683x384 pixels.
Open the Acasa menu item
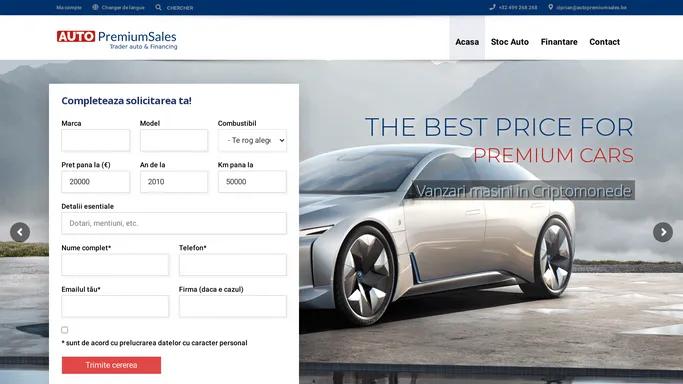pos(467,42)
